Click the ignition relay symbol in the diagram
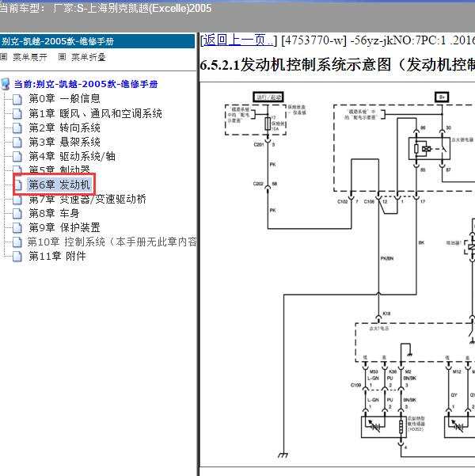475x476 pixels. (x=429, y=148)
